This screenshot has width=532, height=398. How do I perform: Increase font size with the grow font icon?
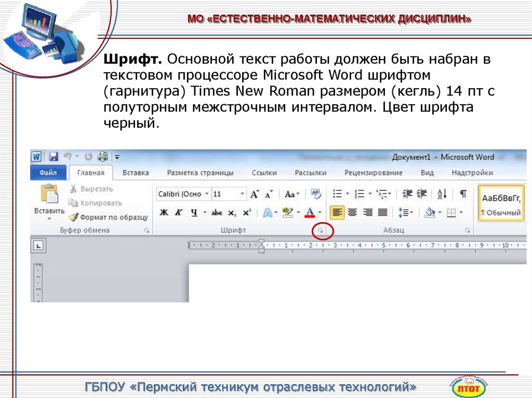click(255, 194)
